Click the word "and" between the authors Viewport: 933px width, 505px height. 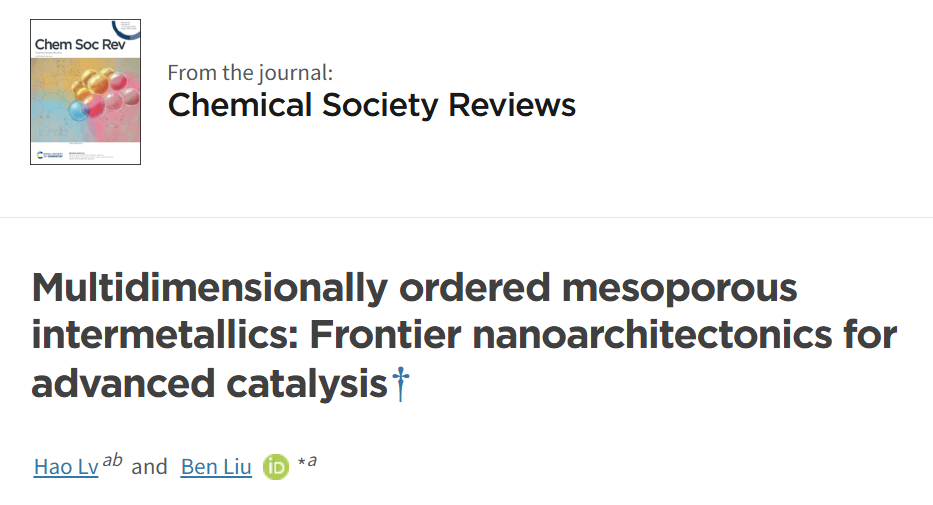(149, 467)
